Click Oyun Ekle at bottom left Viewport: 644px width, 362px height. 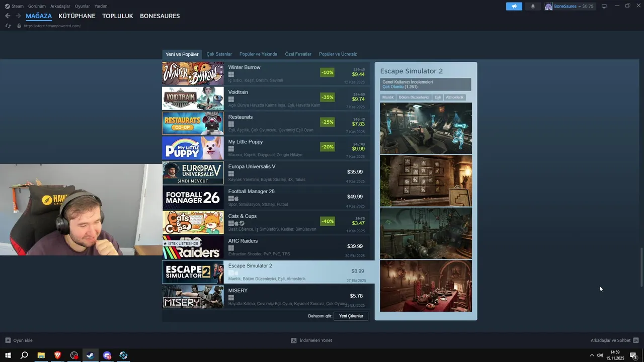(x=19, y=340)
